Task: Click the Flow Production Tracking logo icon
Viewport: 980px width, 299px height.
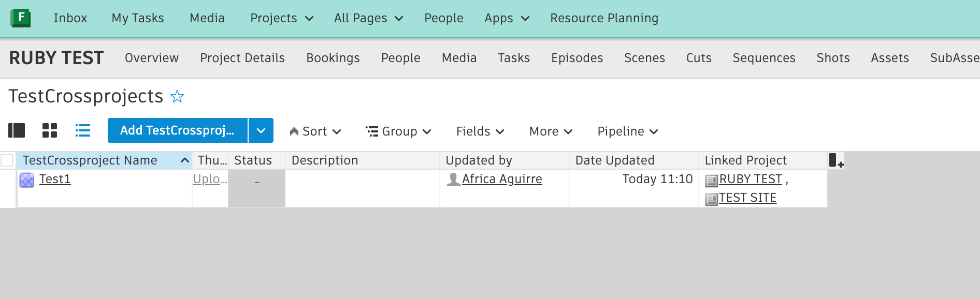Action: (20, 18)
